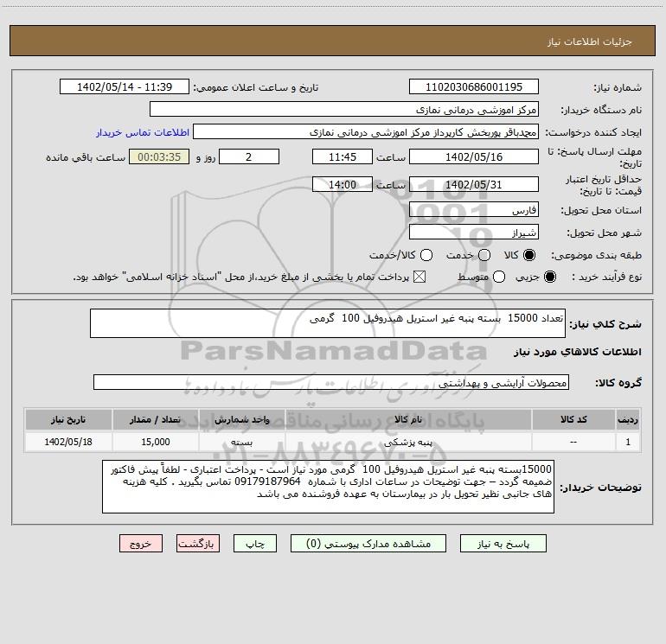Click the بسته unit cell
666x644 pixels.
pos(241,442)
